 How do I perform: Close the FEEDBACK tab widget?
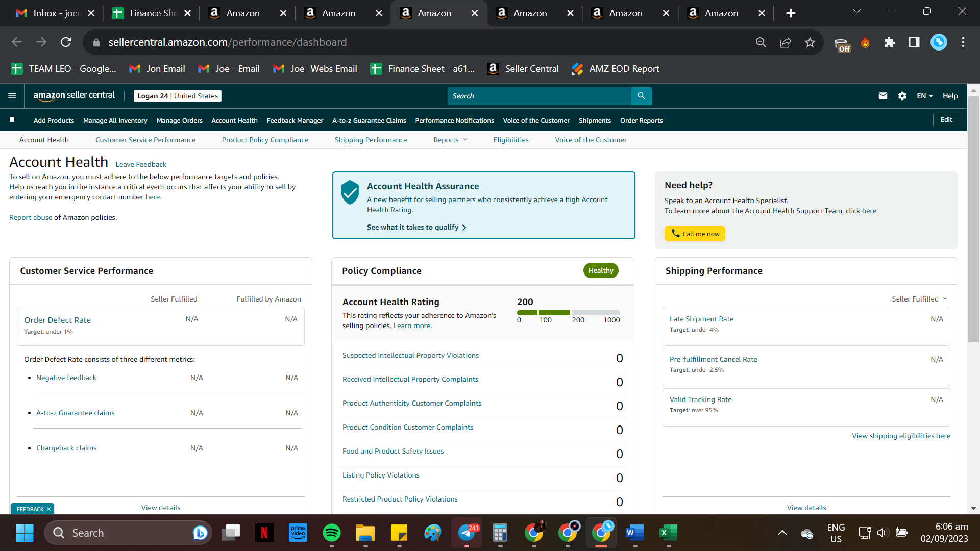coord(49,509)
